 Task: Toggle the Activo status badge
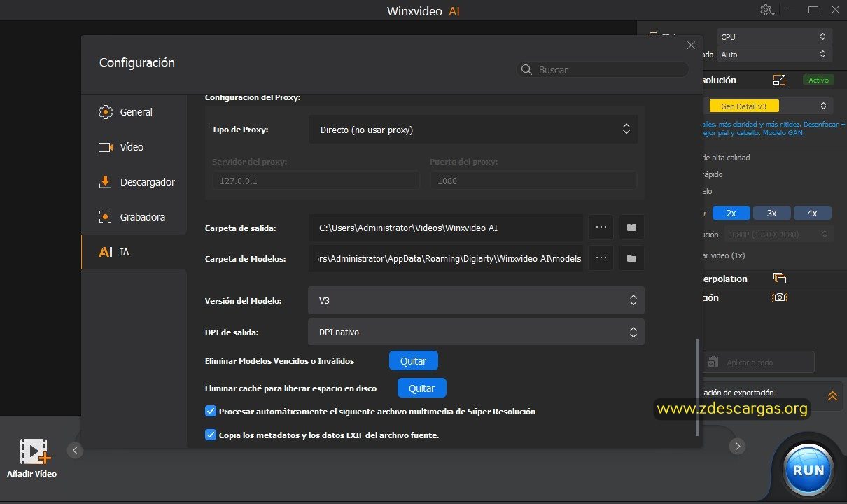coord(818,80)
